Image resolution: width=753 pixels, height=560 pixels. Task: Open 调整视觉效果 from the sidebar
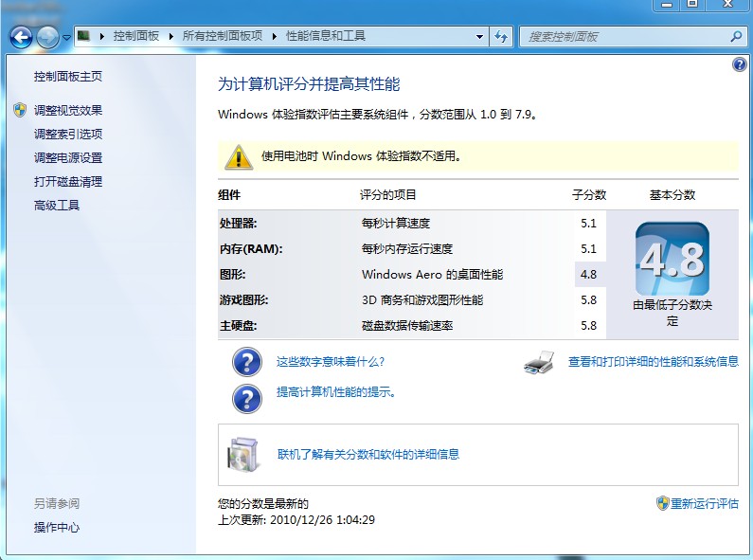(x=68, y=111)
